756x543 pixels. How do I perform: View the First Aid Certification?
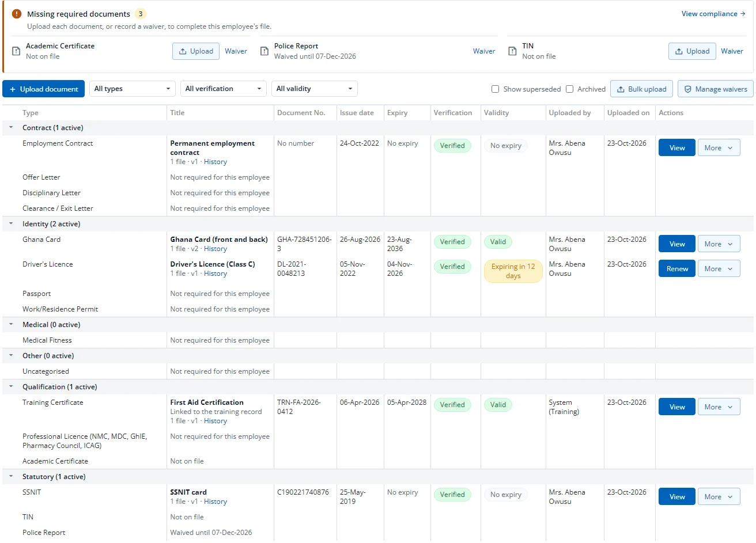pyautogui.click(x=676, y=407)
